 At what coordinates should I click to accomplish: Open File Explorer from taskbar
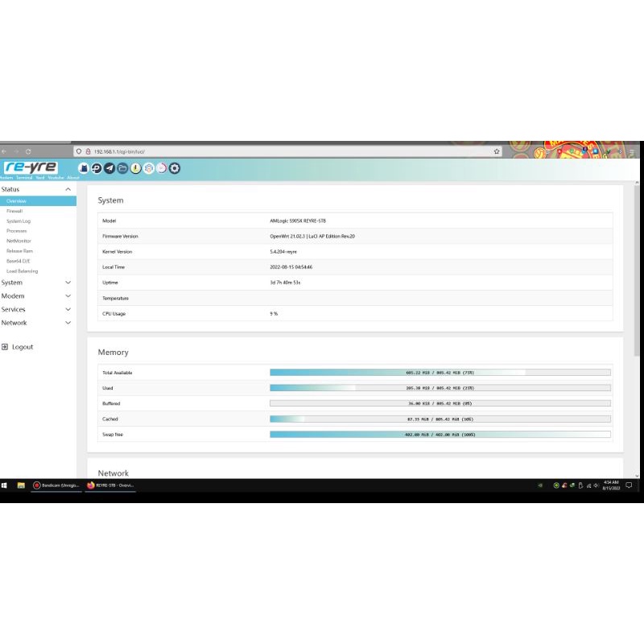[21, 485]
